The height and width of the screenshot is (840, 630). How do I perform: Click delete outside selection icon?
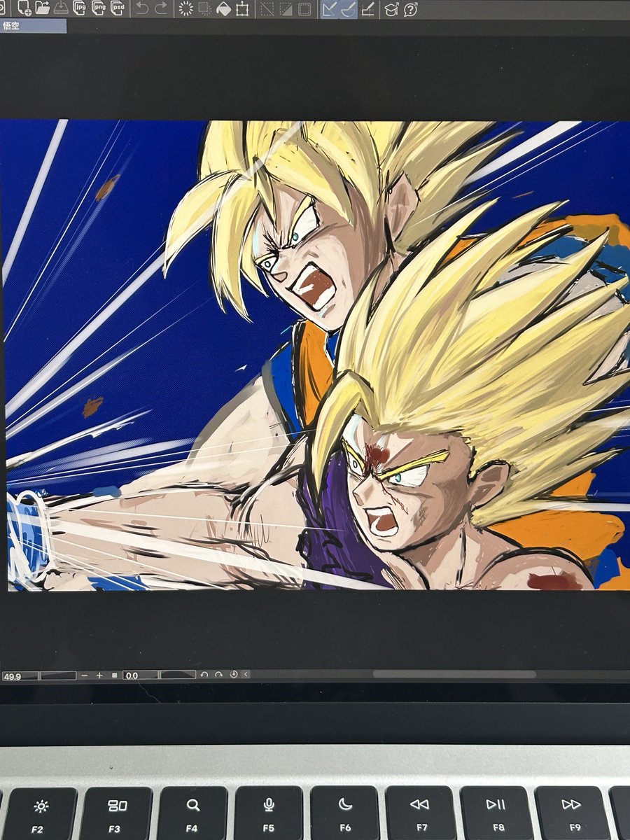pyautogui.click(x=205, y=8)
